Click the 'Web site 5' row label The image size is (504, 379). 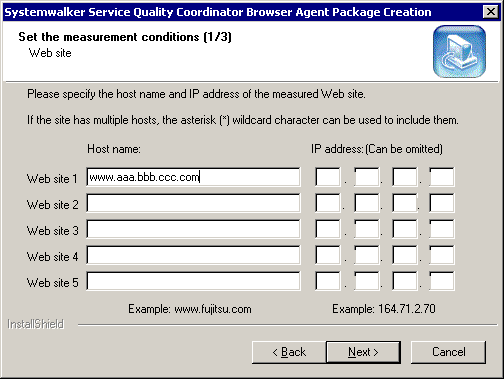tap(52, 283)
